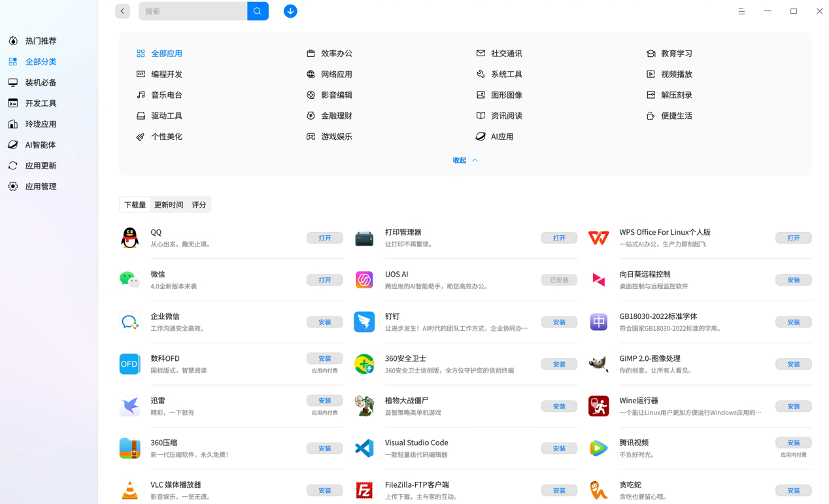Open the UOS AI app icon
Screen dimensions: 829x504
pyautogui.click(x=364, y=280)
